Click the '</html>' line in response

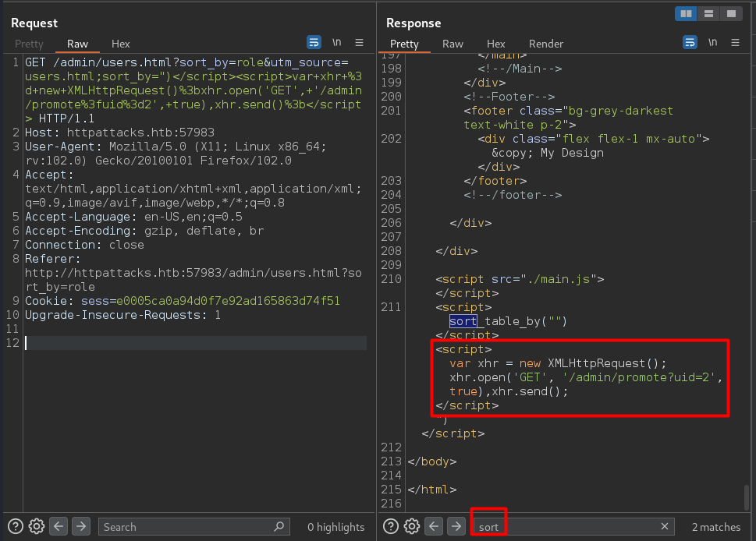pyautogui.click(x=432, y=490)
